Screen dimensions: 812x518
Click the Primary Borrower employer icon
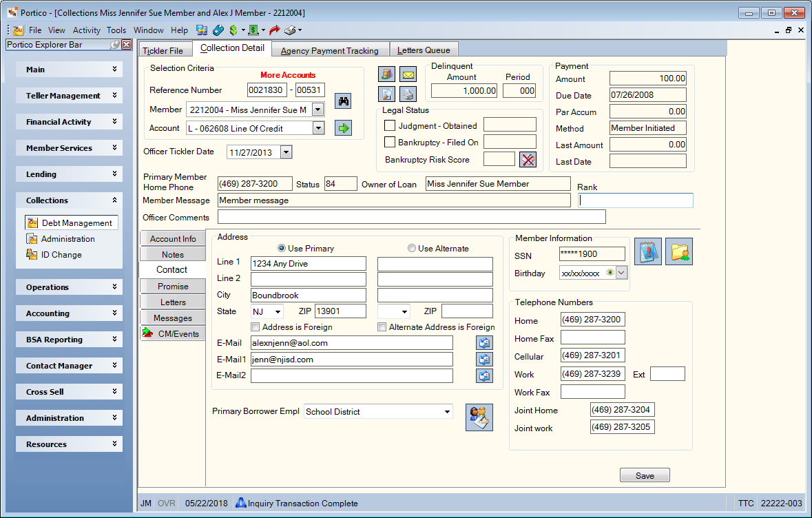pyautogui.click(x=479, y=417)
